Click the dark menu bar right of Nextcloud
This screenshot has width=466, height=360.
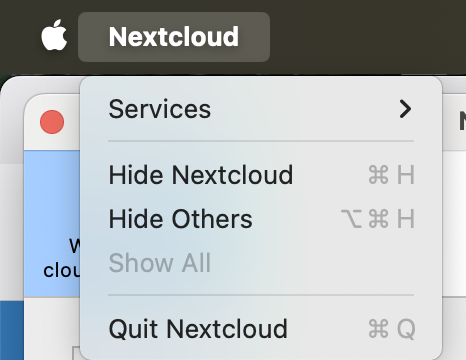pos(367,37)
